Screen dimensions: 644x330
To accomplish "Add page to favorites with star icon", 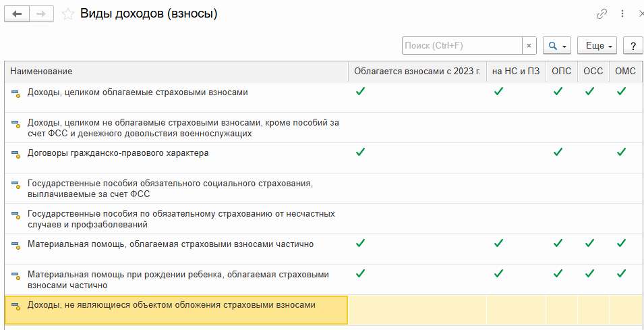I will [x=67, y=14].
